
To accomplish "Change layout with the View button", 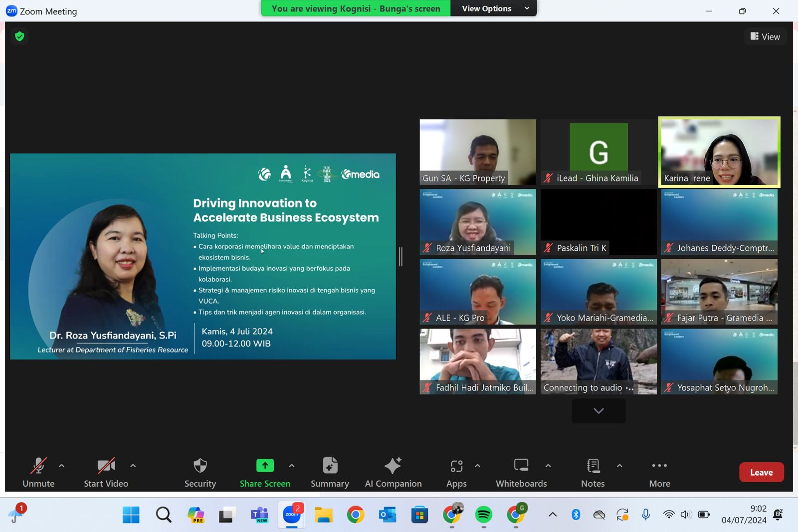I will [x=765, y=36].
